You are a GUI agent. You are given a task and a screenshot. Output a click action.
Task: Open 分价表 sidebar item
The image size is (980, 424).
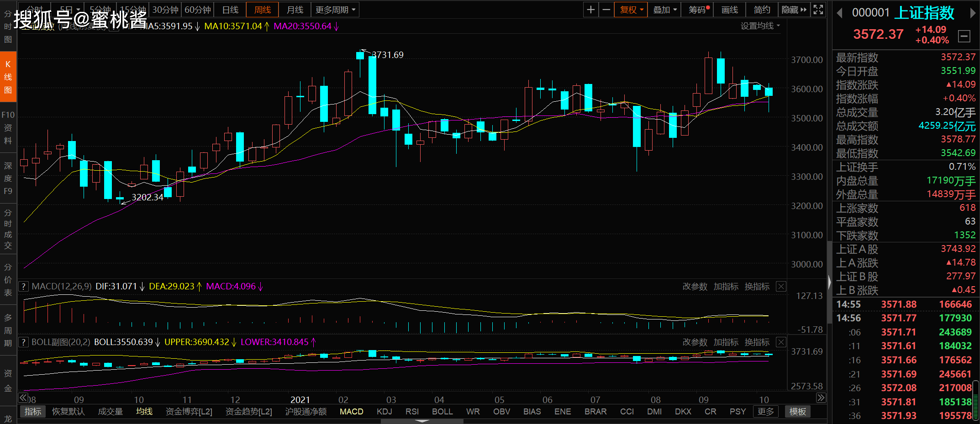[x=8, y=279]
